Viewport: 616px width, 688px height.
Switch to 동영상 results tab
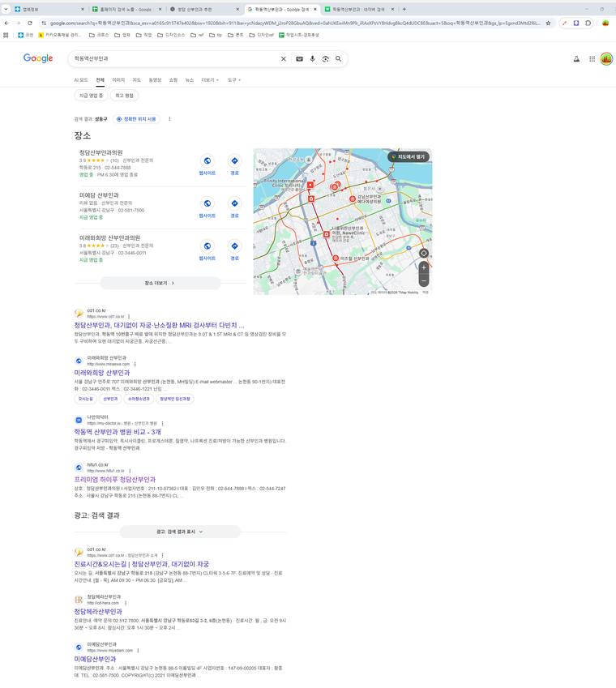155,80
